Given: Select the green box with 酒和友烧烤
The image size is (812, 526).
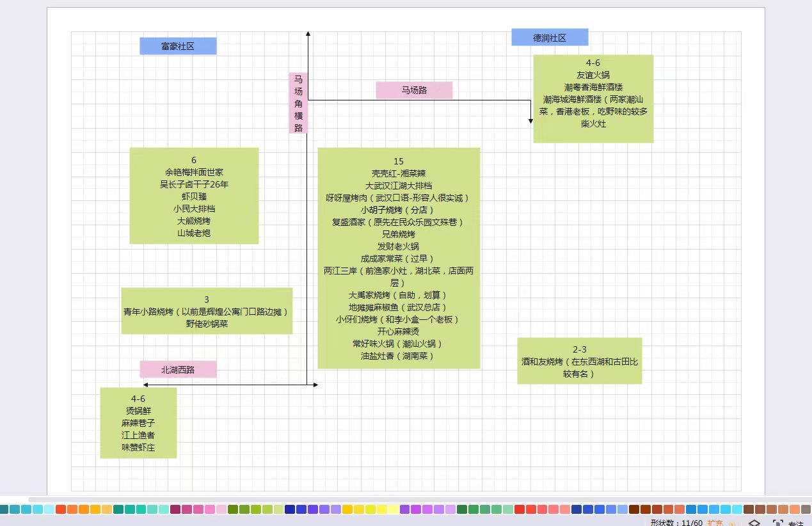Looking at the screenshot, I should tap(579, 361).
